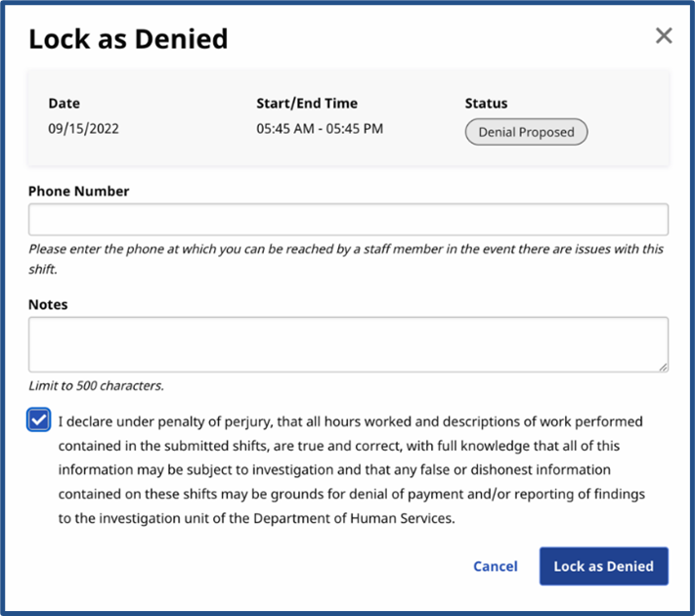Click the perjury declaration paragraph text
Viewport: 695px width, 616px height.
350,470
